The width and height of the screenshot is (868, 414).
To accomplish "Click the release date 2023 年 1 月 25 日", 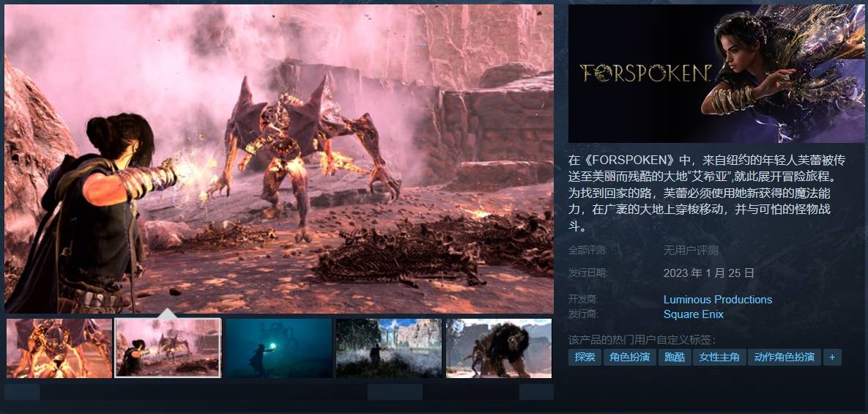I will pyautogui.click(x=708, y=273).
